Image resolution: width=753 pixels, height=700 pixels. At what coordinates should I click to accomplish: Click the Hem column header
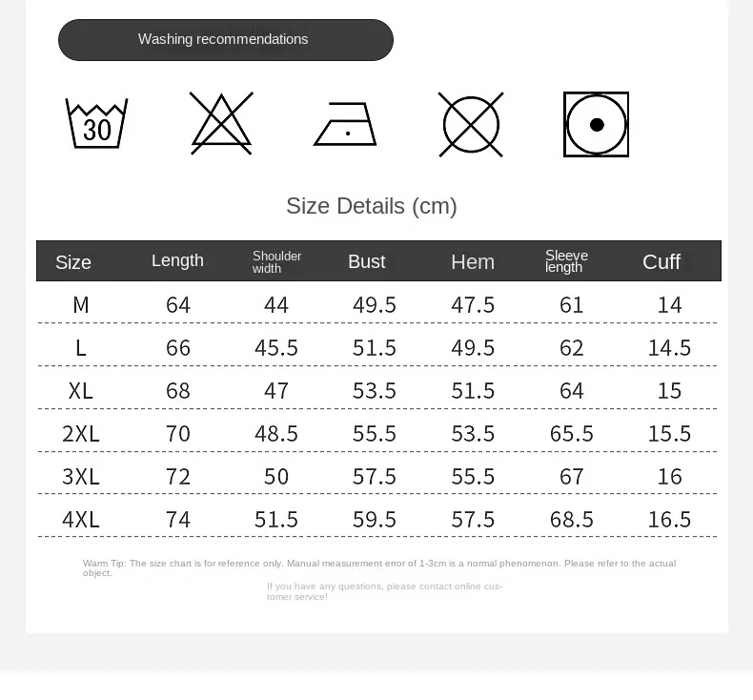[x=473, y=262]
